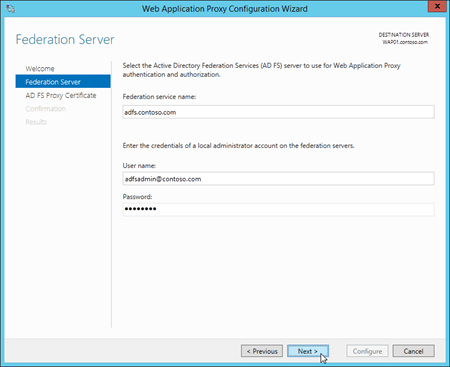Click the 'Password:' label
Screen dimensions: 450x367
tap(137, 197)
